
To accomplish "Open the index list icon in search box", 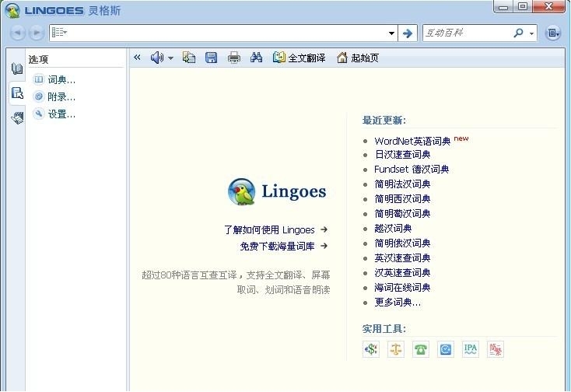I will tap(59, 33).
